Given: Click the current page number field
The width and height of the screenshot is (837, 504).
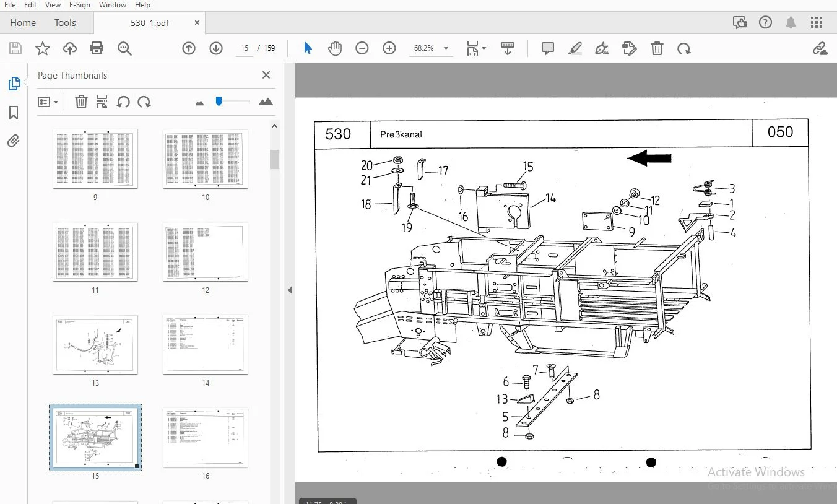Looking at the screenshot, I should point(245,48).
